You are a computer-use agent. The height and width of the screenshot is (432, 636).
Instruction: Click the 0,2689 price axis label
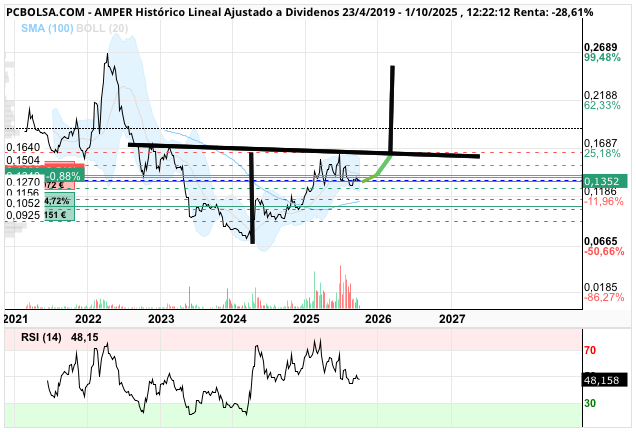click(x=599, y=47)
